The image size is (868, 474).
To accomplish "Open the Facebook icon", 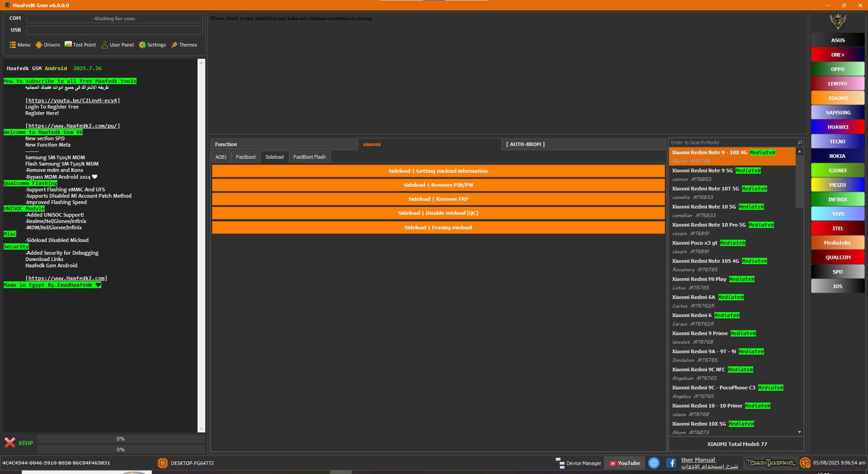I will [671, 463].
